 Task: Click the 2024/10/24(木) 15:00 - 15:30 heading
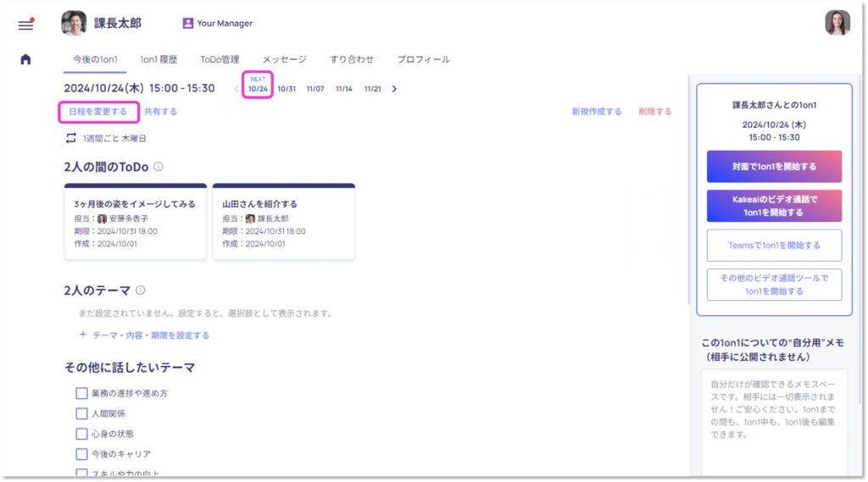[140, 89]
